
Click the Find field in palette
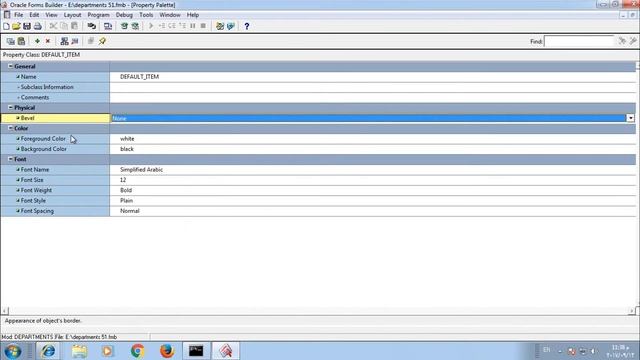579,41
